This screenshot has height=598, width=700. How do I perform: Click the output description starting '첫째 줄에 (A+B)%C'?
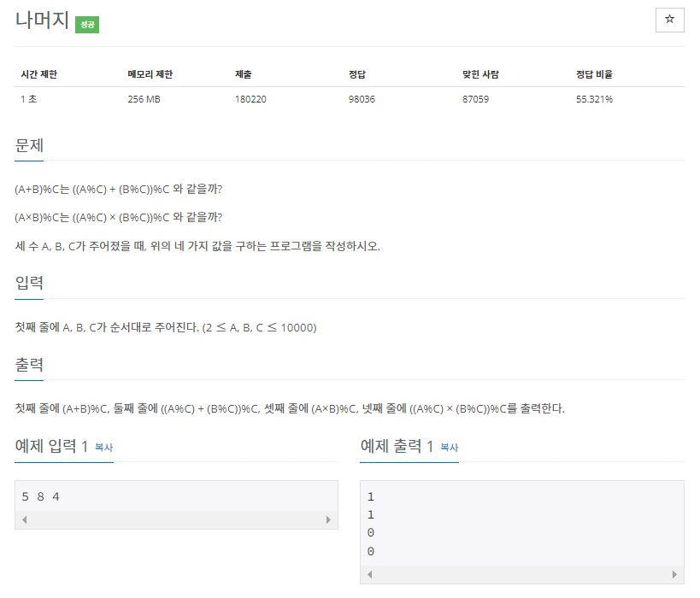click(290, 408)
